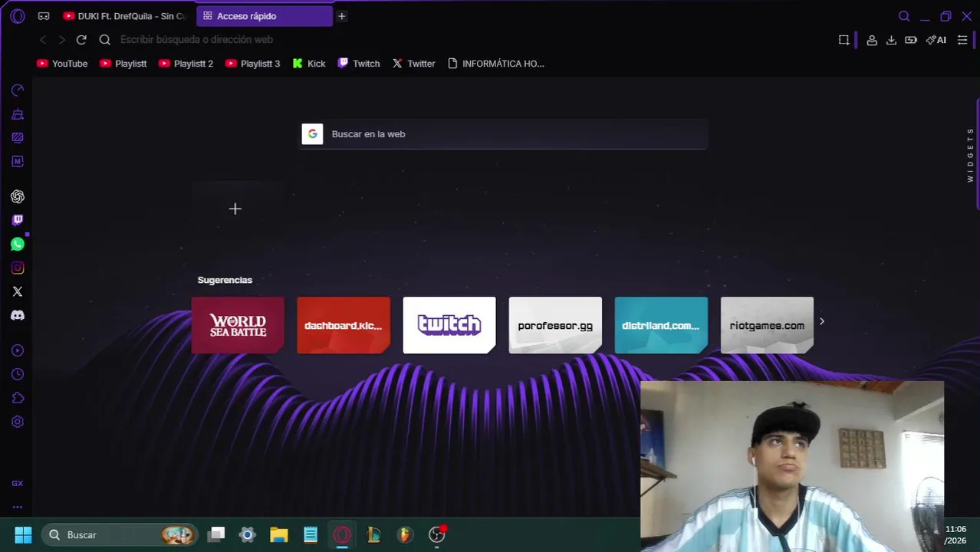Image resolution: width=980 pixels, height=552 pixels.
Task: Click the taskbar Buscar search box
Action: click(x=120, y=535)
